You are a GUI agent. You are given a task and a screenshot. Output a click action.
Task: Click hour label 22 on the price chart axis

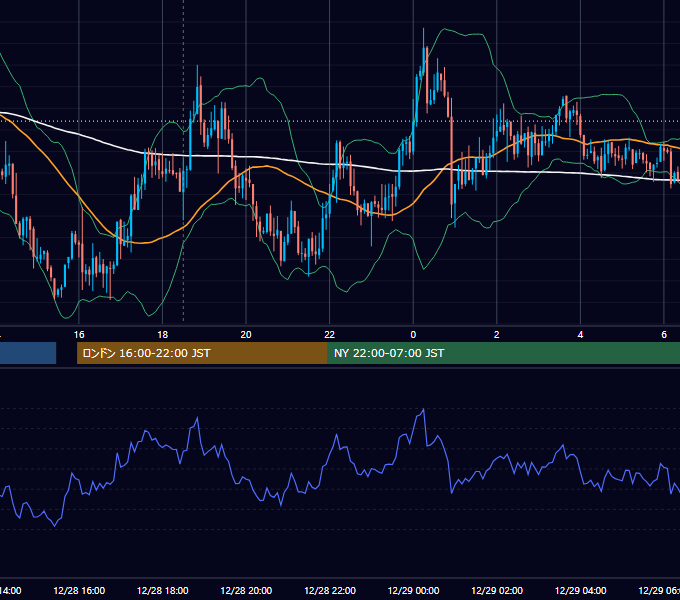[330, 335]
